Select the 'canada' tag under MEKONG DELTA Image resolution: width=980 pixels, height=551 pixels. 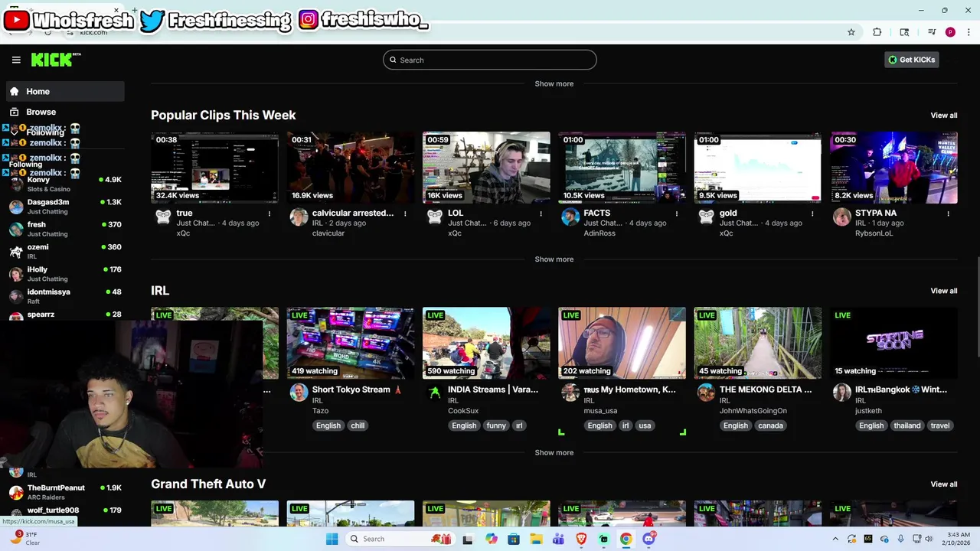pyautogui.click(x=770, y=425)
